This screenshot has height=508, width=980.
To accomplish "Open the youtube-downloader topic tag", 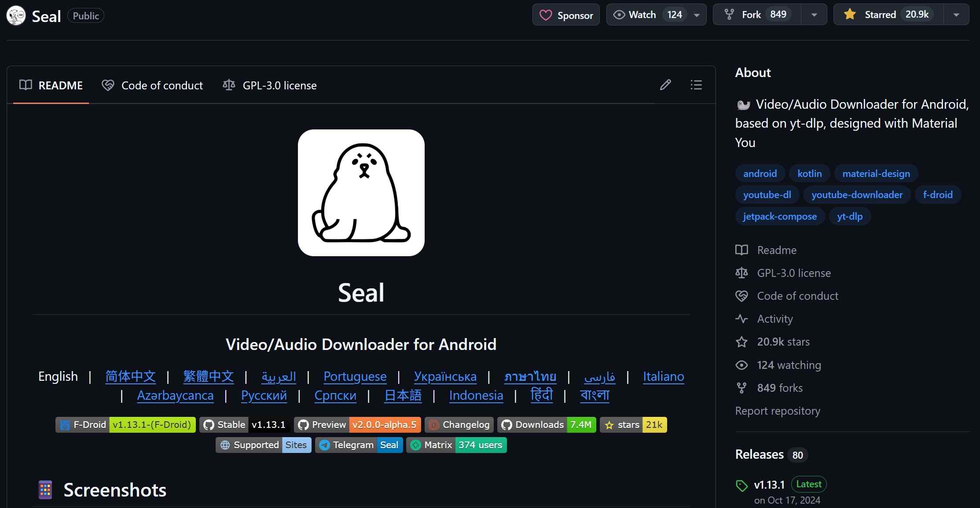I will [x=857, y=195].
